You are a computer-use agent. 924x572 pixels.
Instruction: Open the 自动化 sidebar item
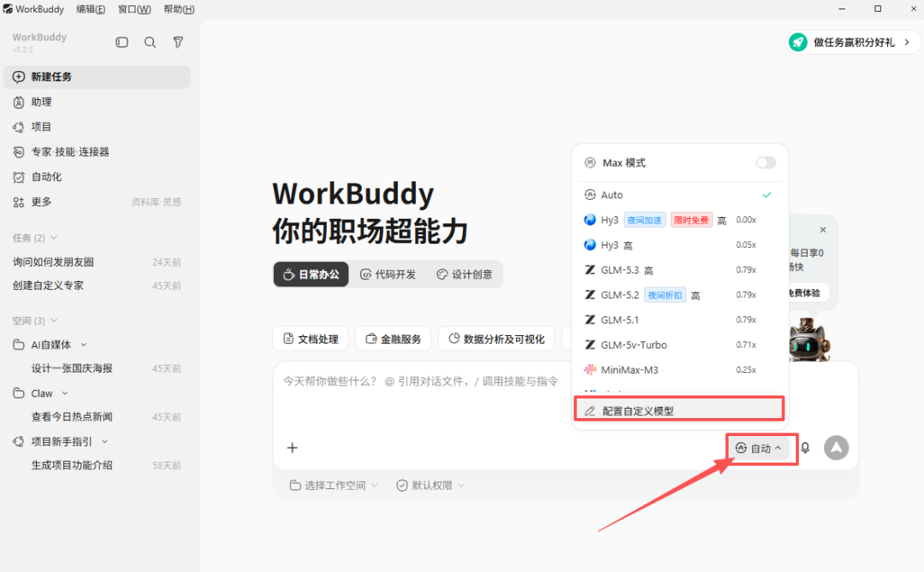click(97, 177)
